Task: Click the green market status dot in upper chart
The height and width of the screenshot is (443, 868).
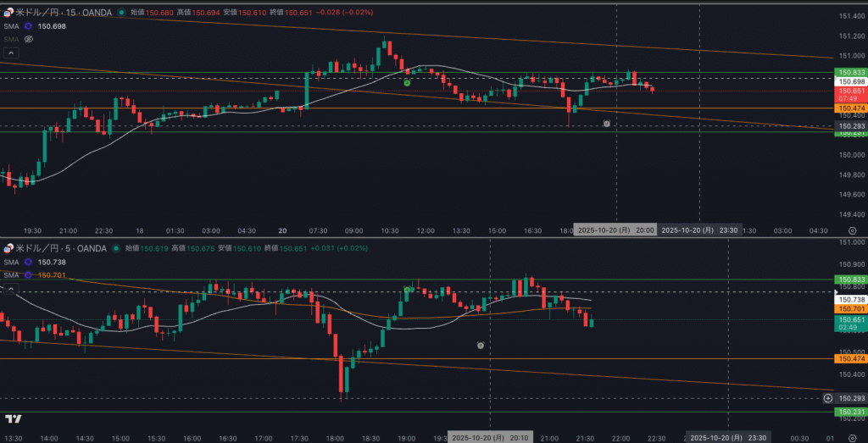Action: pos(120,13)
